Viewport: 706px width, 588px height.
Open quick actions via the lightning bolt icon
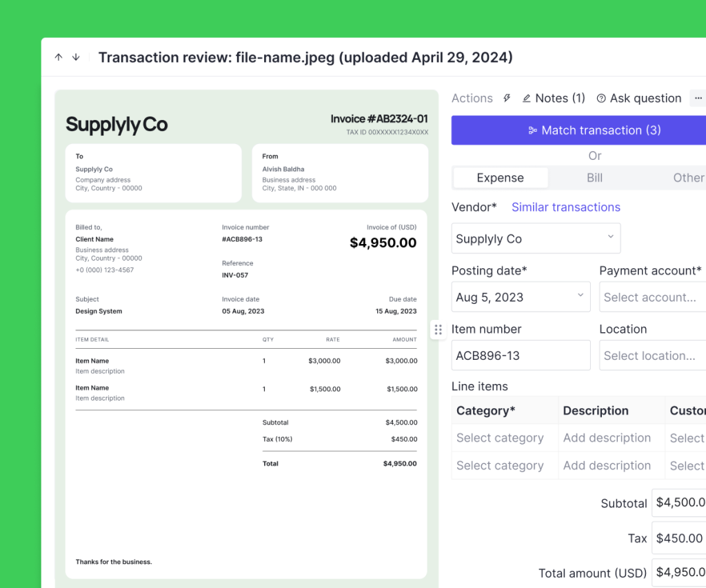click(507, 98)
